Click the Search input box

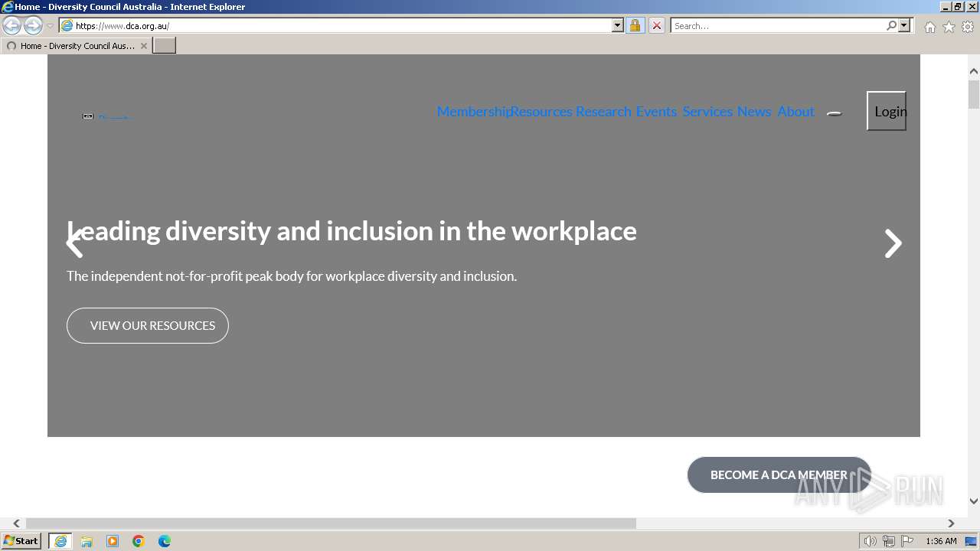coord(778,25)
